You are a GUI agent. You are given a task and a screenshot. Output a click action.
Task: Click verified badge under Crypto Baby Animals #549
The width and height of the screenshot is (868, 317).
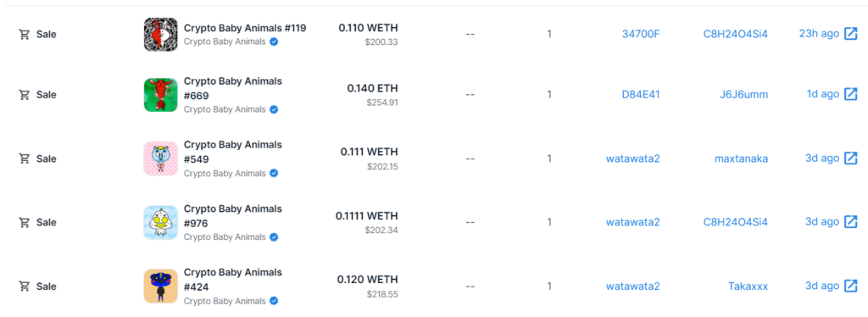click(274, 173)
